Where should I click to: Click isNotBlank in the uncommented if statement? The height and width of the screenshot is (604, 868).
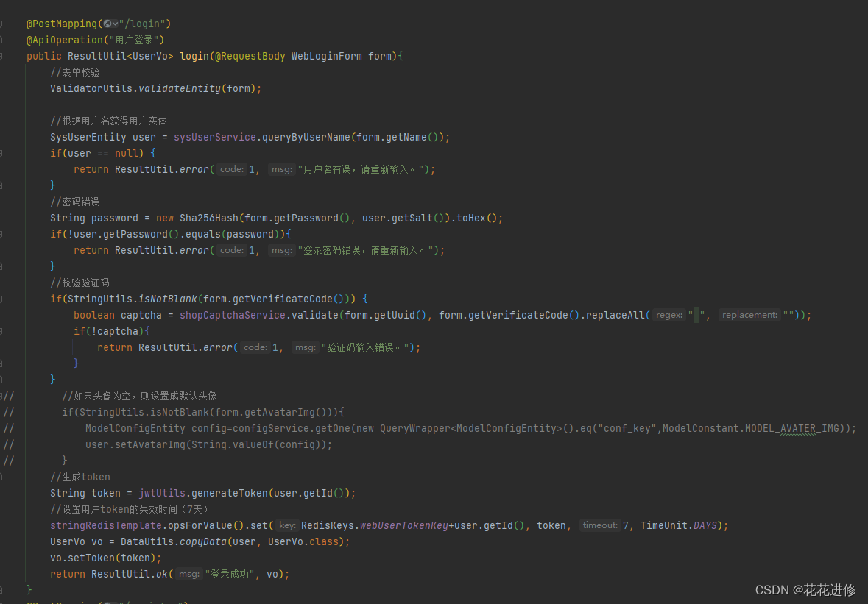(168, 299)
